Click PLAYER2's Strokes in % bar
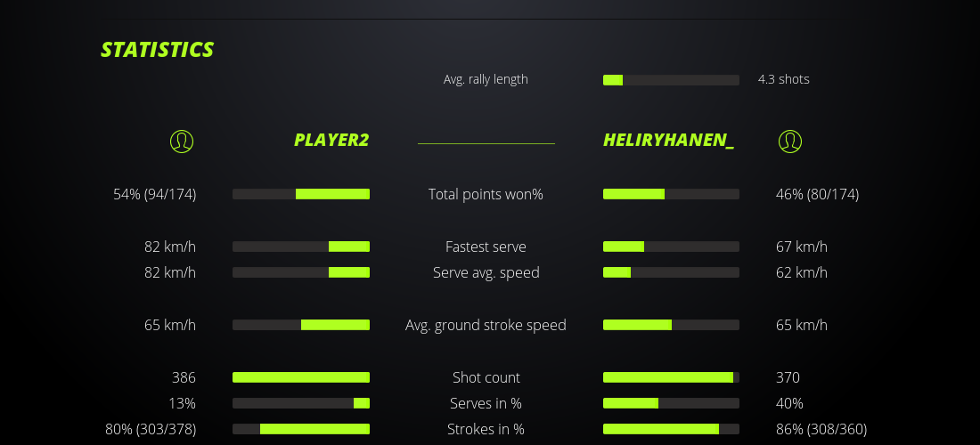 coord(301,429)
